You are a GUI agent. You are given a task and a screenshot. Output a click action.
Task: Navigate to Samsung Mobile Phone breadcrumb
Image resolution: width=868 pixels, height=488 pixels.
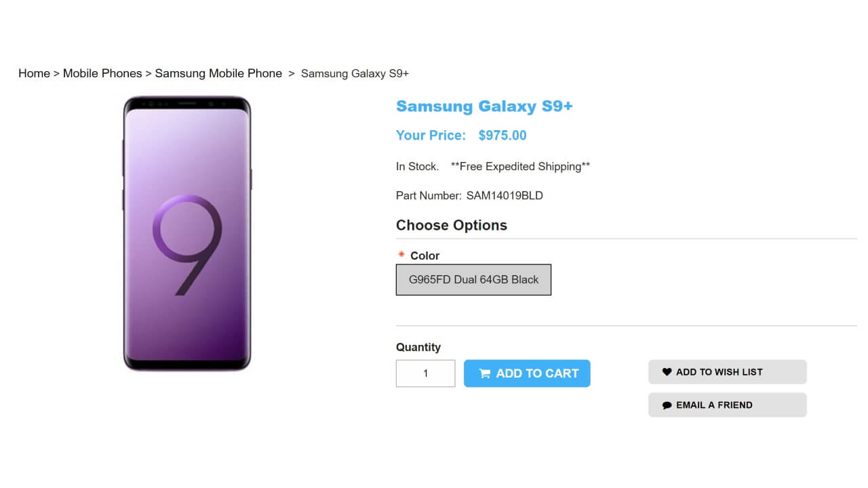tap(218, 73)
